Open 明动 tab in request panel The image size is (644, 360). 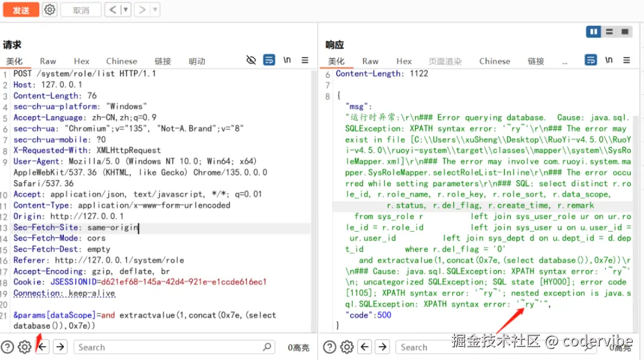(197, 61)
